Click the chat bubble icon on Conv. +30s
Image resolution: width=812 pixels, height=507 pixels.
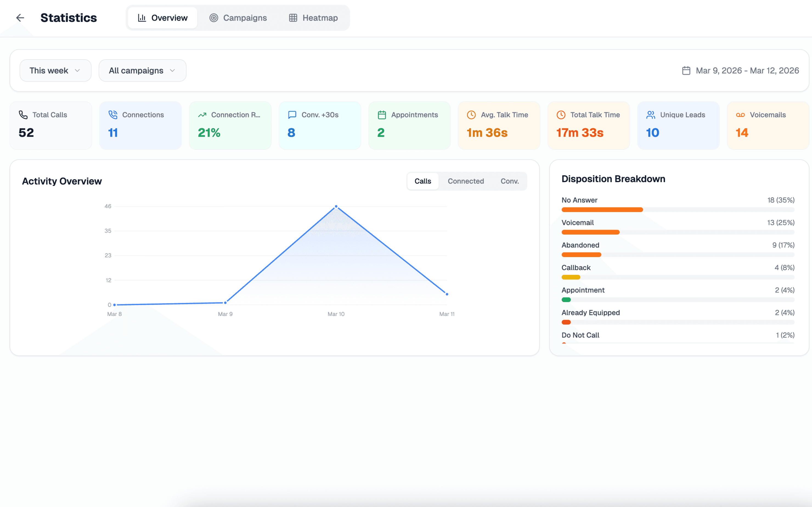[292, 115]
